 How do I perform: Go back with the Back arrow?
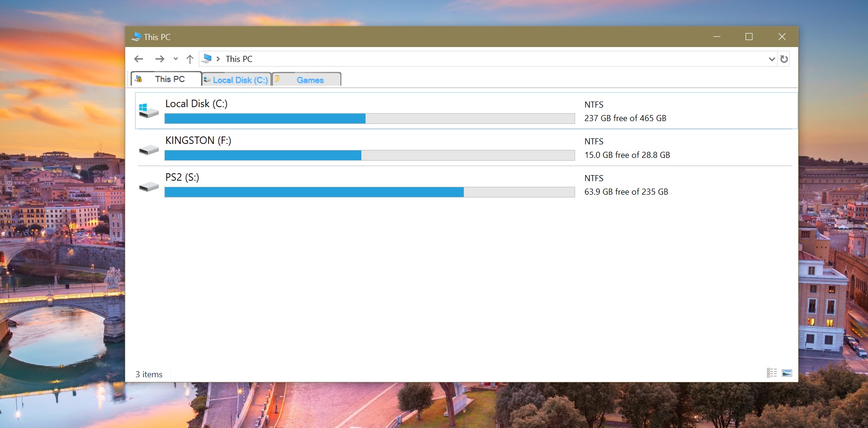[138, 59]
